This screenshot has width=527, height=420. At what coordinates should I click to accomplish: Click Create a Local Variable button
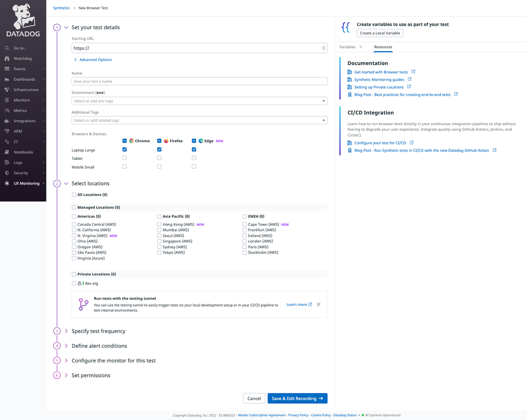coord(379,33)
